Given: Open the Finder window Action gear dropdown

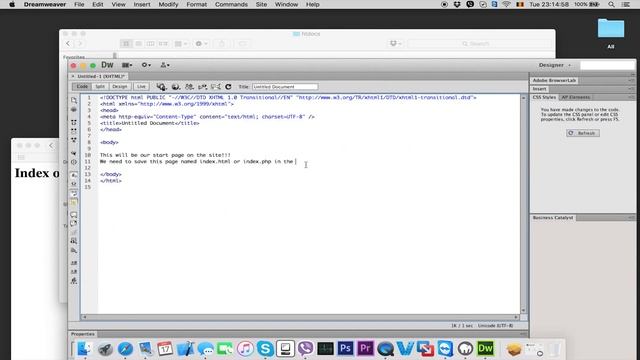Looking at the screenshot, I should [201, 43].
